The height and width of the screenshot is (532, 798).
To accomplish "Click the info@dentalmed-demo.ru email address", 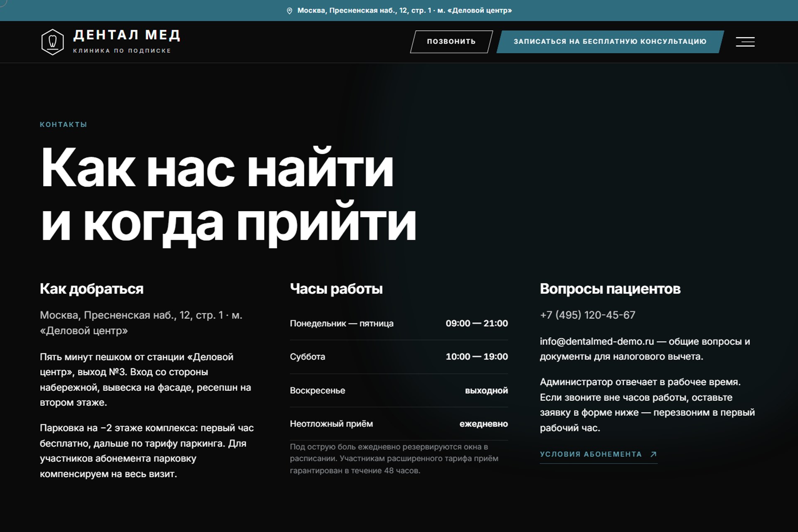I will [597, 341].
